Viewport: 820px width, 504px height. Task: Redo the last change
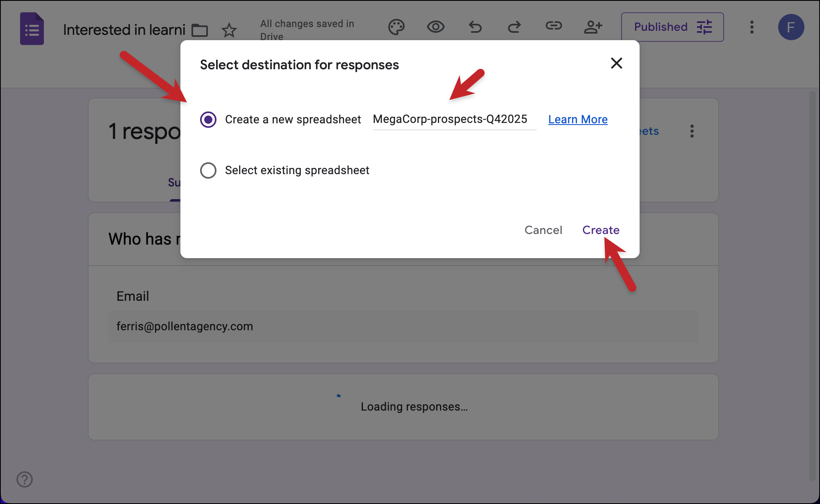[514, 27]
